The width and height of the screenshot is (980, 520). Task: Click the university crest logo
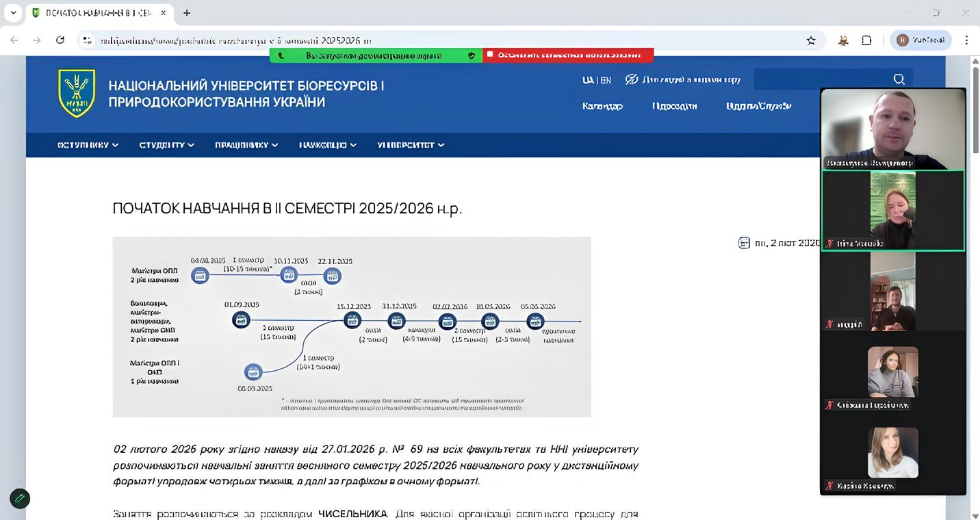(x=77, y=93)
